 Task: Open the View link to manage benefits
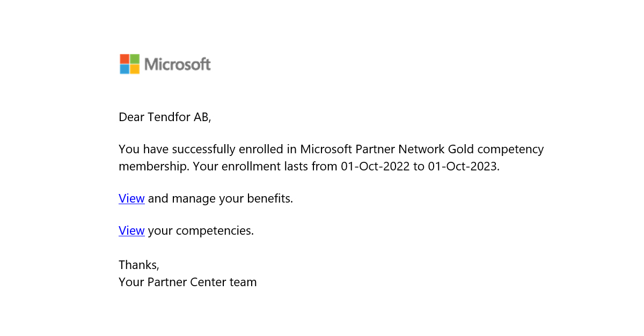pyautogui.click(x=131, y=199)
